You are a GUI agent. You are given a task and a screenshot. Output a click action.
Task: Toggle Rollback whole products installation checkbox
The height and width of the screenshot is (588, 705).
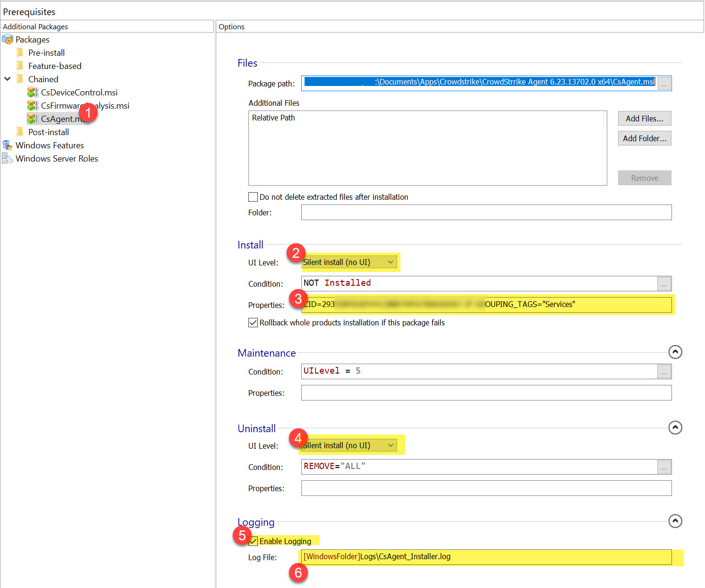253,323
